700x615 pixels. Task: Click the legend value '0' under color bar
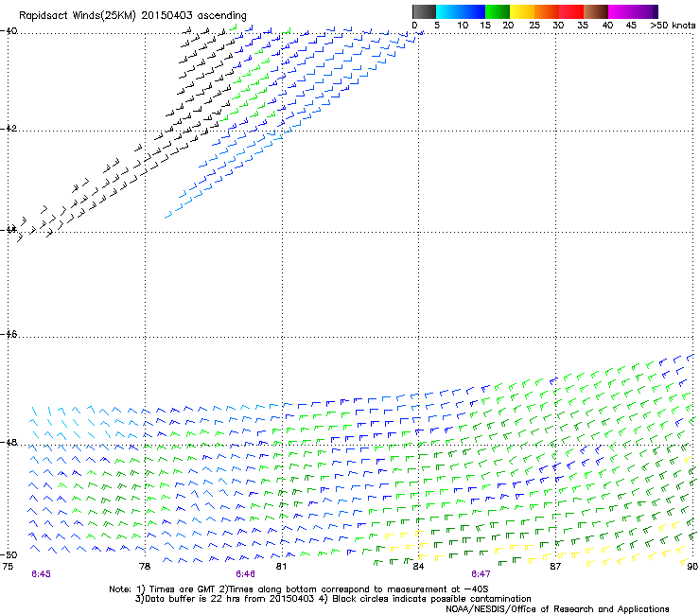coord(414,26)
